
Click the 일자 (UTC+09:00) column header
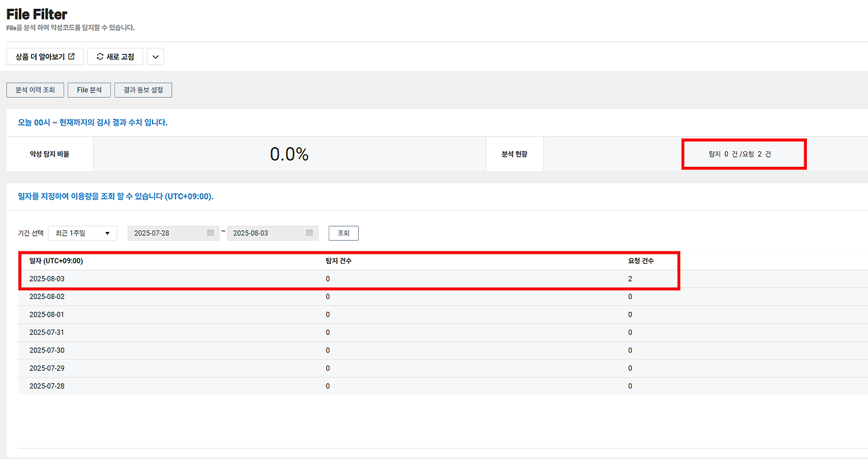point(56,261)
